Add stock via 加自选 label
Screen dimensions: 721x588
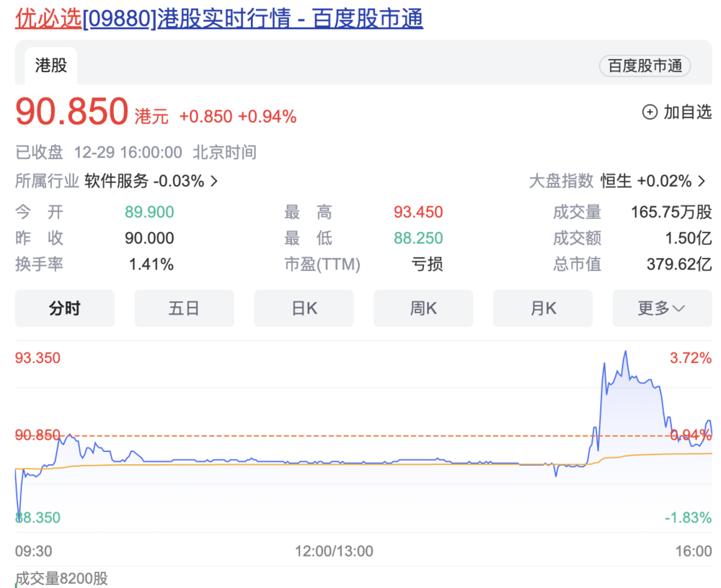tap(687, 112)
